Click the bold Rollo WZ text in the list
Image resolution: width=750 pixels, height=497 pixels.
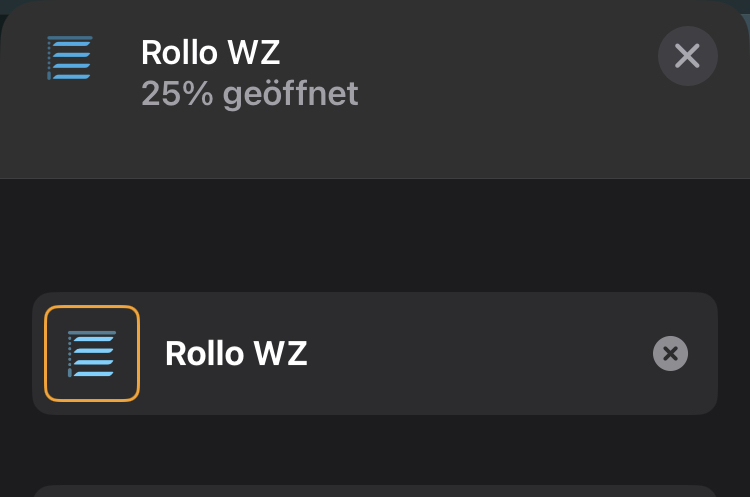point(236,353)
